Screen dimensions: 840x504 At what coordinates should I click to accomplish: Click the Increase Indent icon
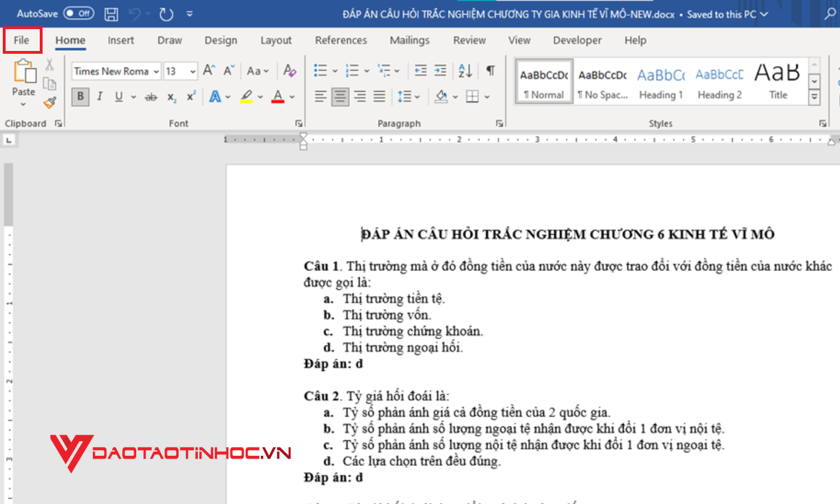pos(440,70)
